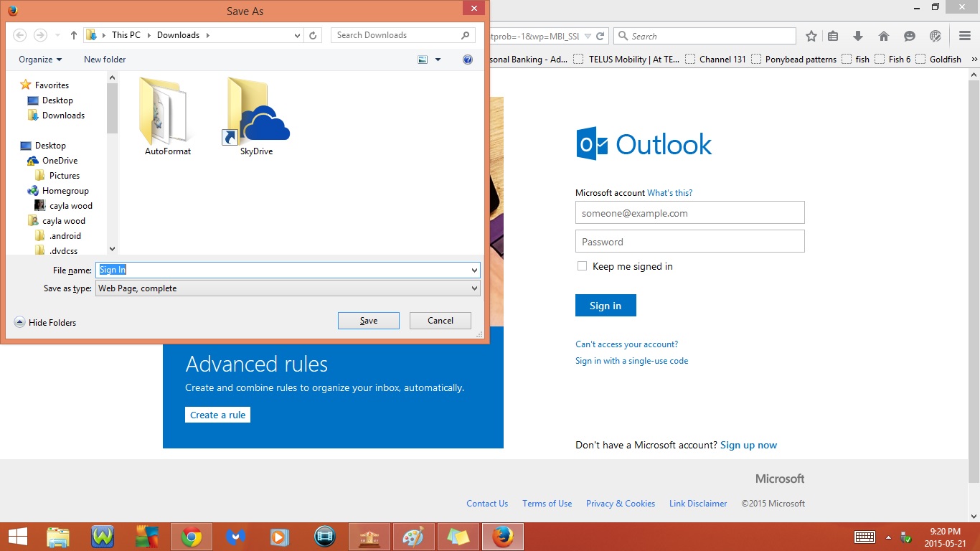Show URL history dropdown in Firefox address bar
980x551 pixels.
coord(588,36)
